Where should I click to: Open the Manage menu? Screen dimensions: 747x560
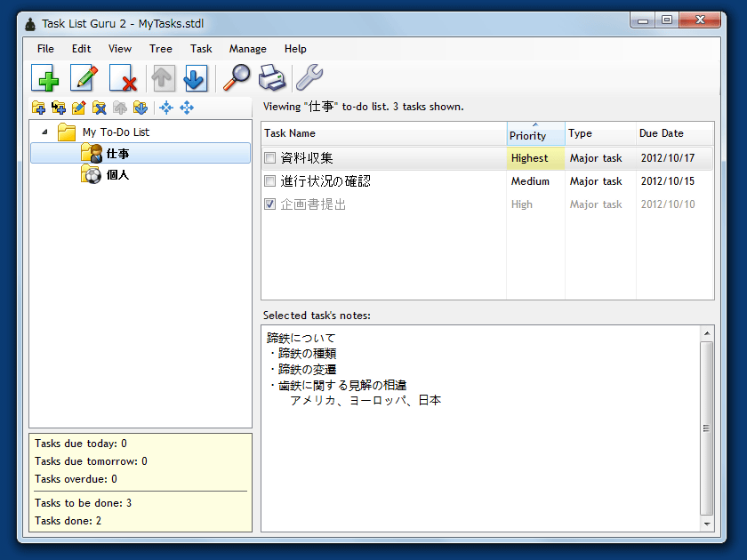[247, 49]
